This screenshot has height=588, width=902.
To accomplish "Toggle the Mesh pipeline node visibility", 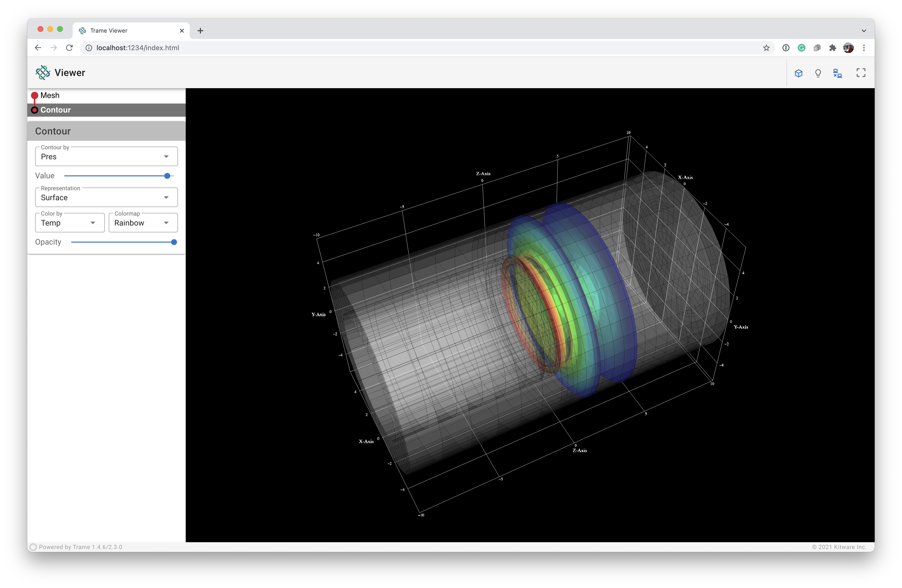I will click(34, 95).
